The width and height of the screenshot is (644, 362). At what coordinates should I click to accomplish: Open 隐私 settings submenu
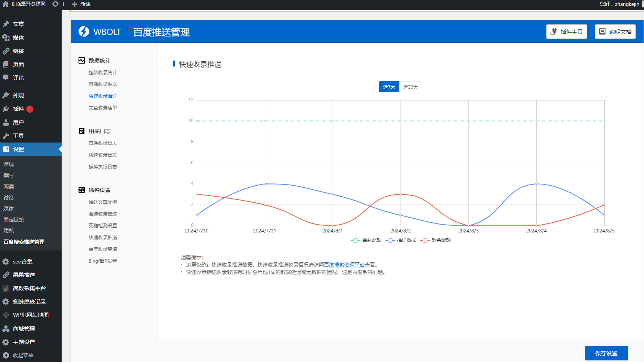9,231
